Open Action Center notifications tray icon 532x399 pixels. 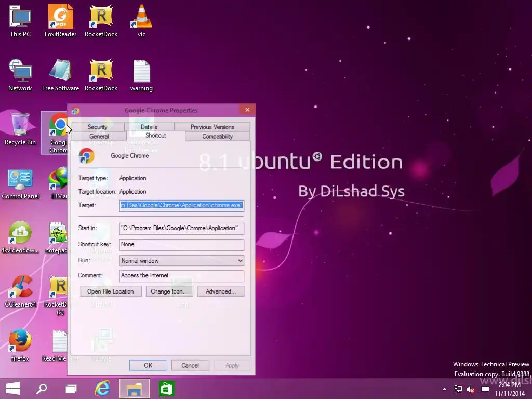[x=485, y=389]
